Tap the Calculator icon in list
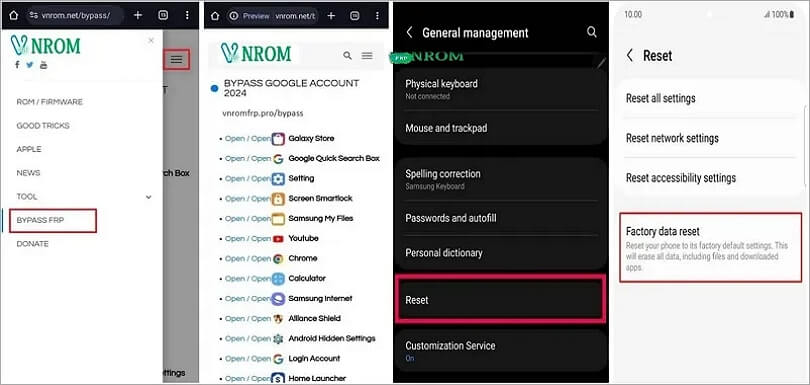 coord(278,279)
